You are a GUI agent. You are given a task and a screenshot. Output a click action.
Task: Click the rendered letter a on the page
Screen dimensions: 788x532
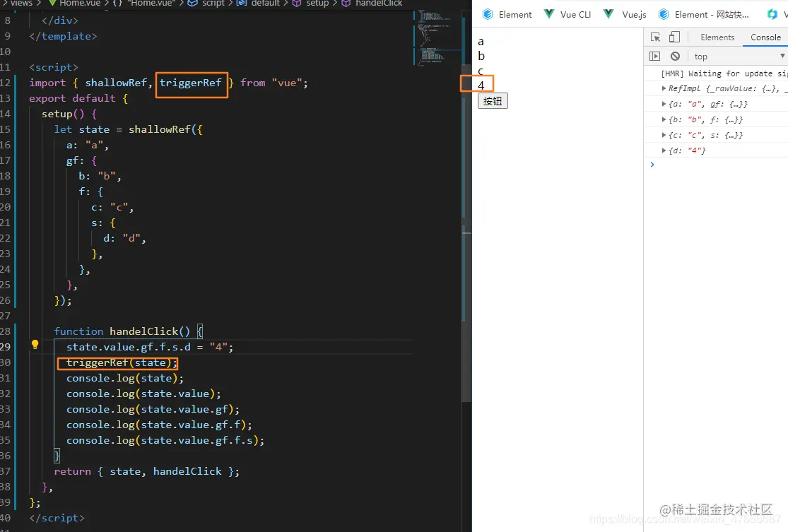481,42
